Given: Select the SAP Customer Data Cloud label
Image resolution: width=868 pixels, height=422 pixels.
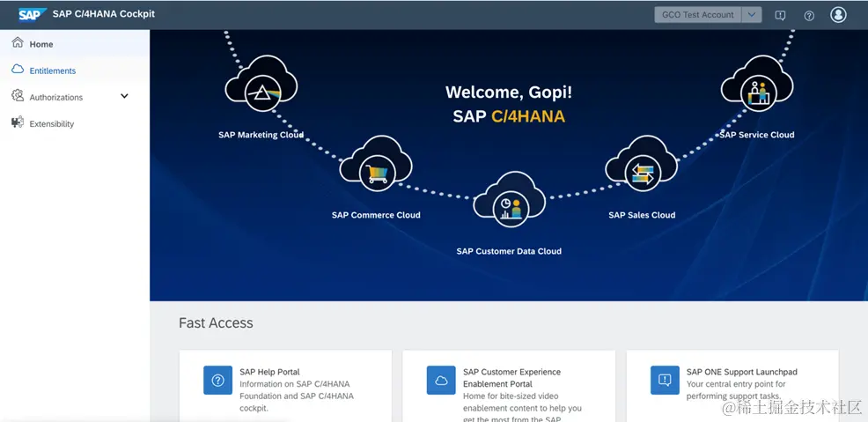Looking at the screenshot, I should point(509,251).
